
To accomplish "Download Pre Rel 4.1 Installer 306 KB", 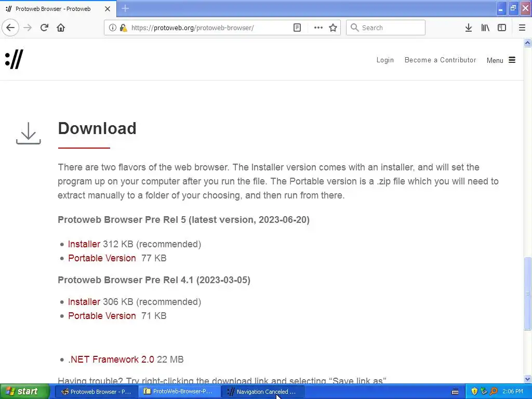I will [84, 302].
